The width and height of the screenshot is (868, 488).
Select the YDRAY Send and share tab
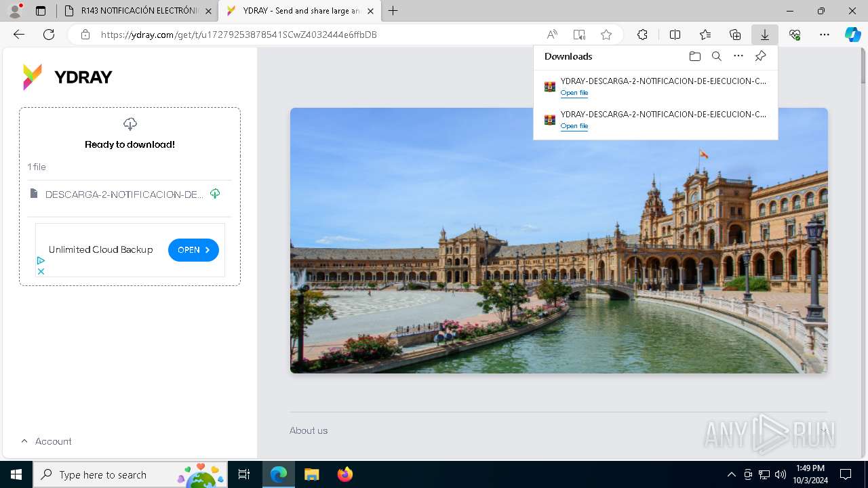point(300,11)
